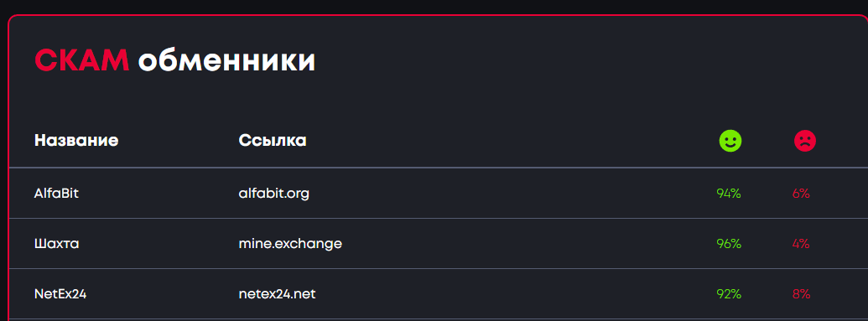This screenshot has height=321, width=868.
Task: Select the NetEx24 exchanger name
Action: [x=60, y=294]
